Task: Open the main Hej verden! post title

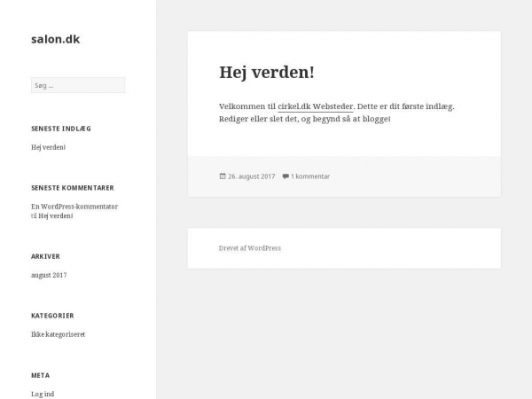Action: point(267,72)
